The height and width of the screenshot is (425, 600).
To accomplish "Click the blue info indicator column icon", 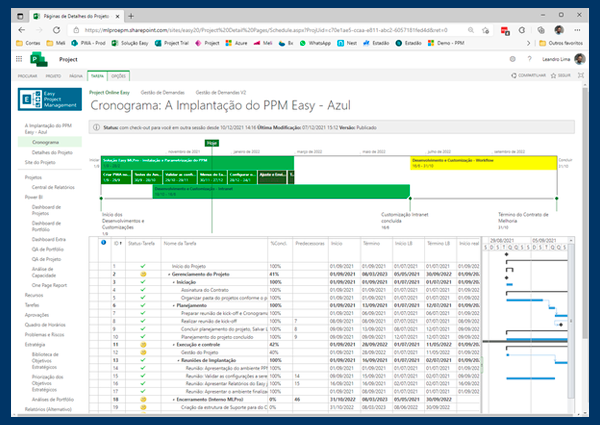I will tap(103, 243).
